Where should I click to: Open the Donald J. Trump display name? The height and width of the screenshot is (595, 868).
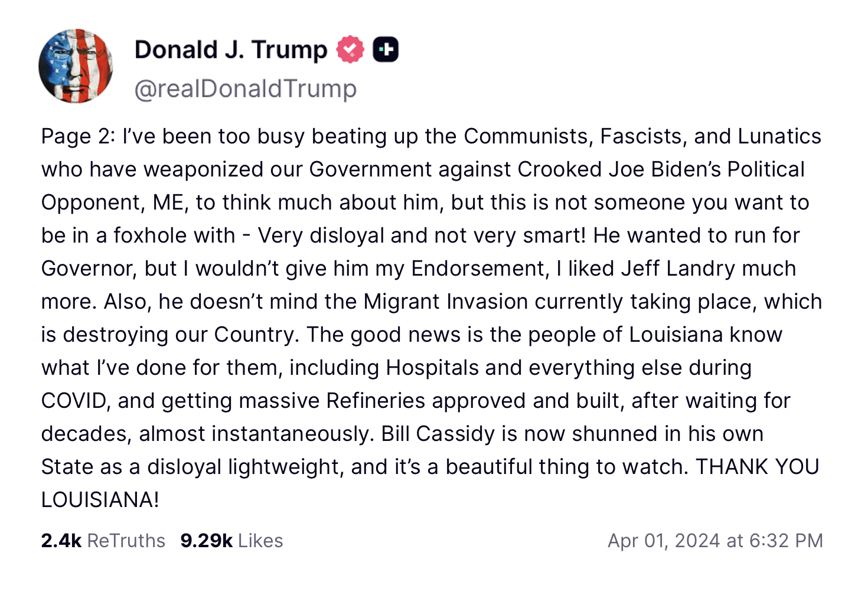[x=231, y=50]
